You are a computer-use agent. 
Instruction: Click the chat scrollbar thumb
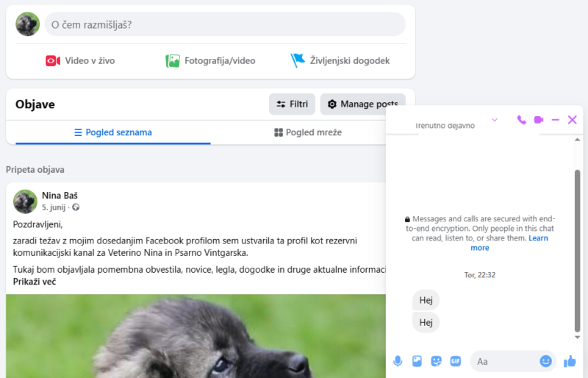[577, 251]
